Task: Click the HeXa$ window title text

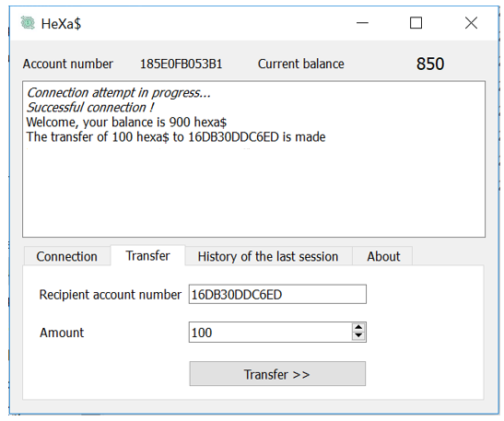Action: click(x=61, y=24)
